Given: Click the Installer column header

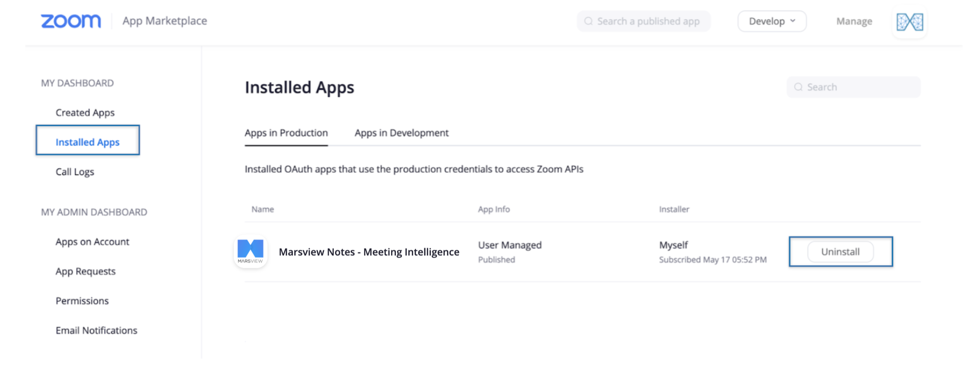Looking at the screenshot, I should [x=674, y=209].
